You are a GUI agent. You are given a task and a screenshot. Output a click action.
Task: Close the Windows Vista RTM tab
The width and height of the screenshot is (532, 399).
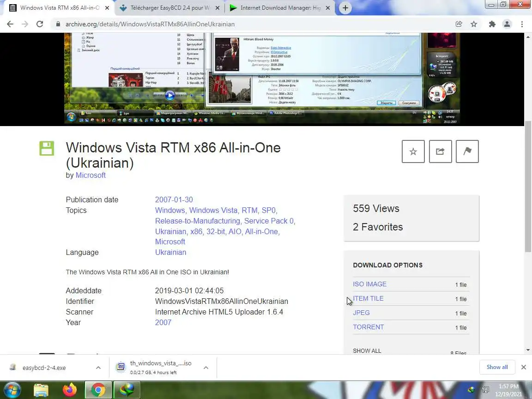[107, 8]
